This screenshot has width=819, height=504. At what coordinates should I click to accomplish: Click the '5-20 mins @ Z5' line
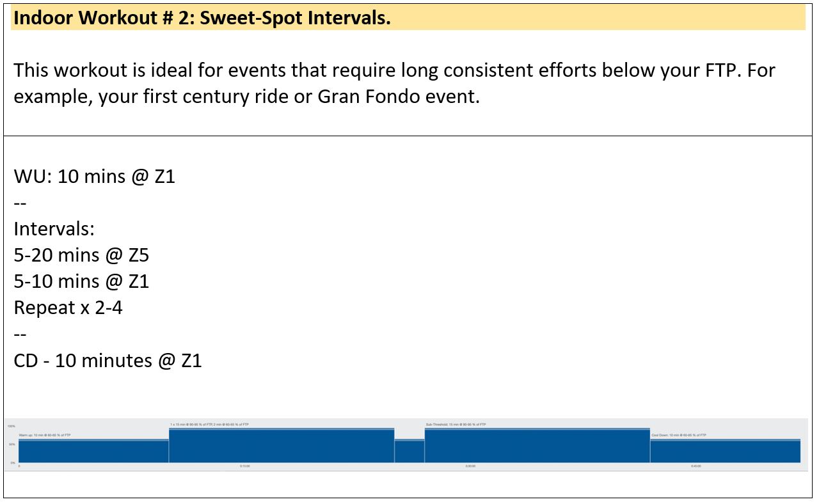pyautogui.click(x=81, y=255)
